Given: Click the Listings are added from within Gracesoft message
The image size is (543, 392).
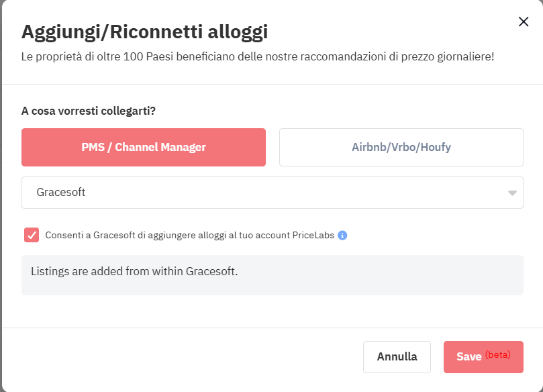Looking at the screenshot, I should [134, 271].
